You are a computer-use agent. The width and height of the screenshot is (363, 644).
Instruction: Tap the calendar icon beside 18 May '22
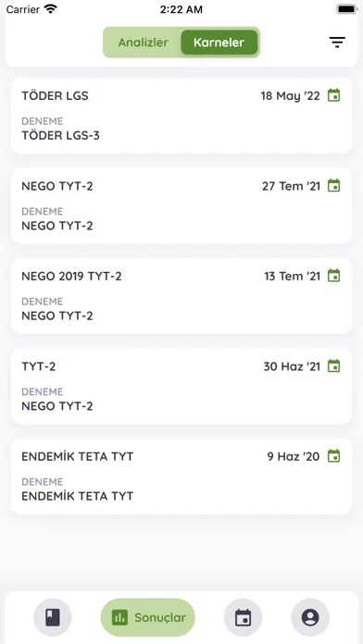click(x=333, y=95)
